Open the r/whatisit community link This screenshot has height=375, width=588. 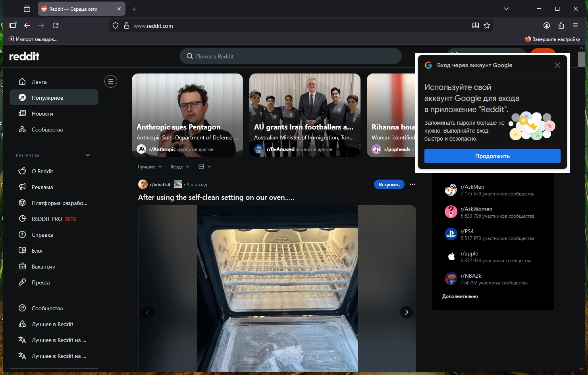tap(160, 185)
